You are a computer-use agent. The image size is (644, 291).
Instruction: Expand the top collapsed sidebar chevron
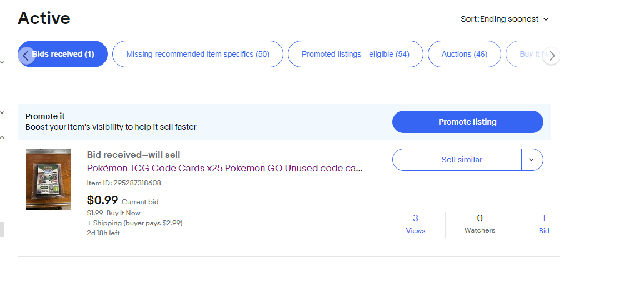tap(2, 62)
